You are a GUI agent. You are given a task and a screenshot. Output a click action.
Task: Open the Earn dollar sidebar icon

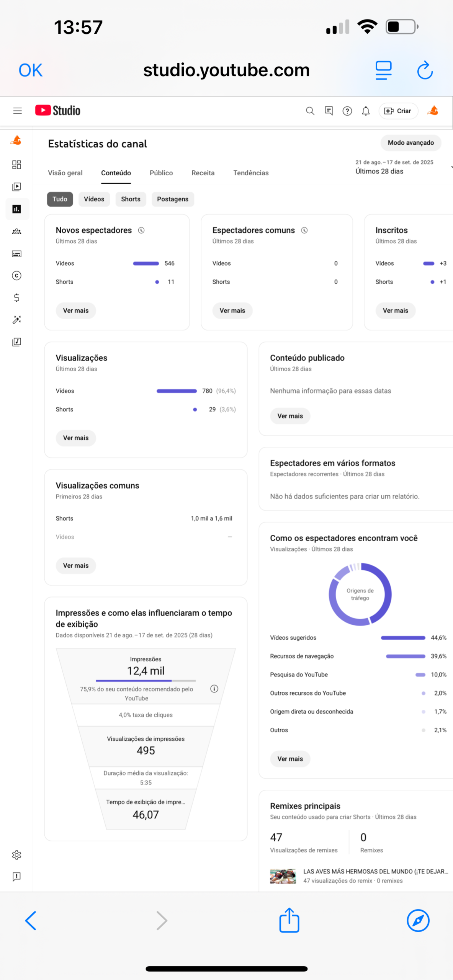click(16, 298)
